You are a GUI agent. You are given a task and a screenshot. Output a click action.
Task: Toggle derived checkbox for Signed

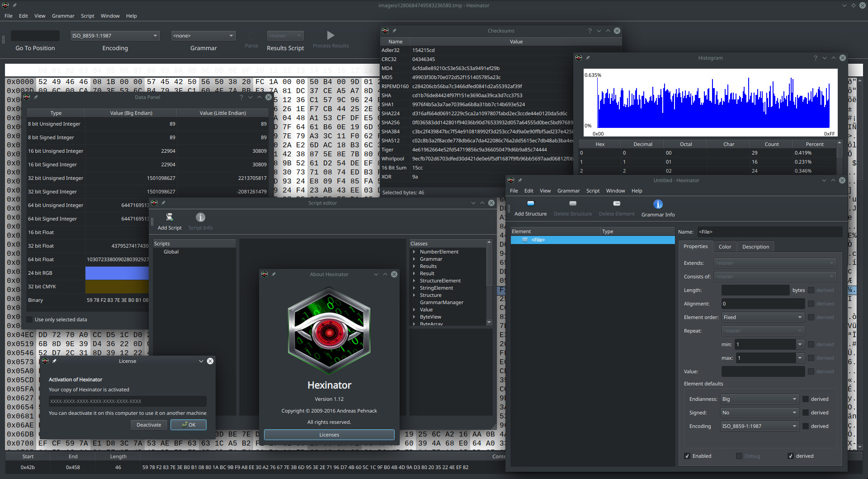click(x=806, y=413)
